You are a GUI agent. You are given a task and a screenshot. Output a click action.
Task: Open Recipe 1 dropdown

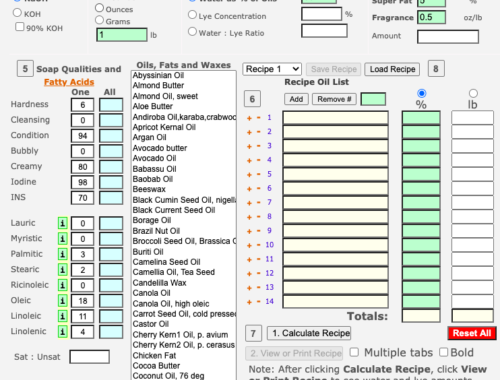[x=272, y=69]
